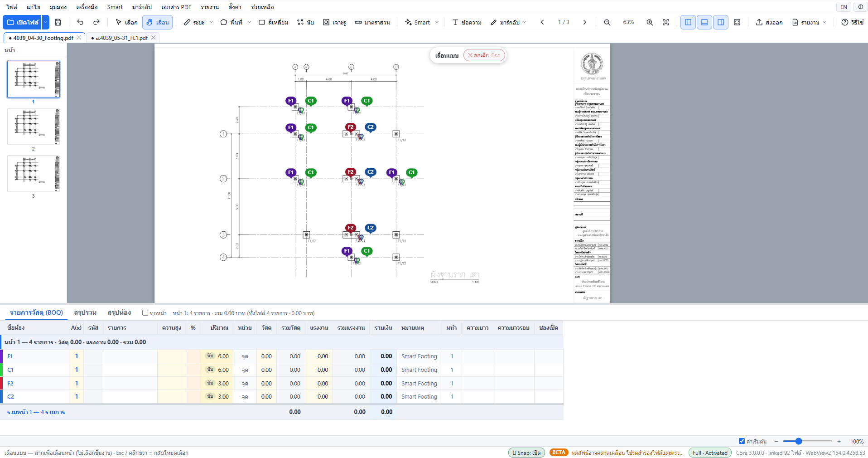Viewport: 868px width, 458px height.
Task: Toggle the bottom panel visibility
Action: coord(704,22)
